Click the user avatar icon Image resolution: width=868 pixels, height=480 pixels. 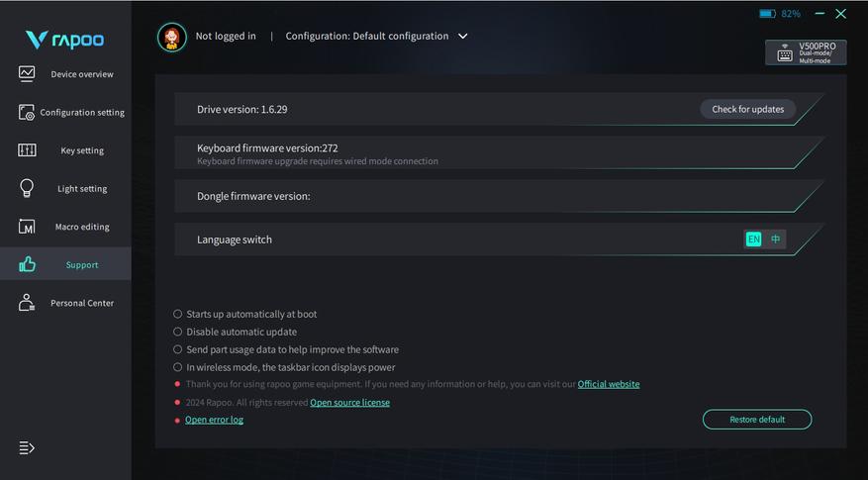click(x=171, y=37)
